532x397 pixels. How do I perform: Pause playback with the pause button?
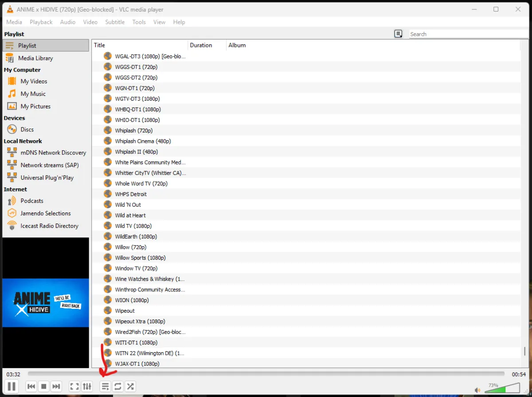[x=12, y=386]
